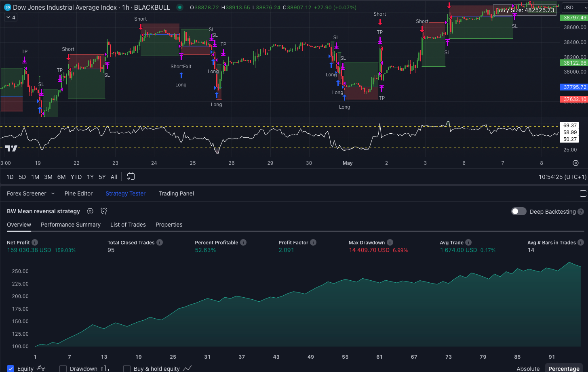Open the Pine Editor tab
The width and height of the screenshot is (588, 372).
[x=78, y=193]
